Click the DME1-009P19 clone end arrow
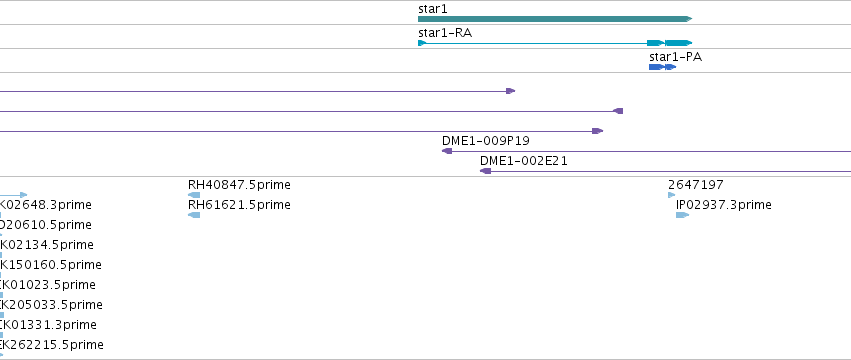The image size is (851, 360). click(447, 151)
